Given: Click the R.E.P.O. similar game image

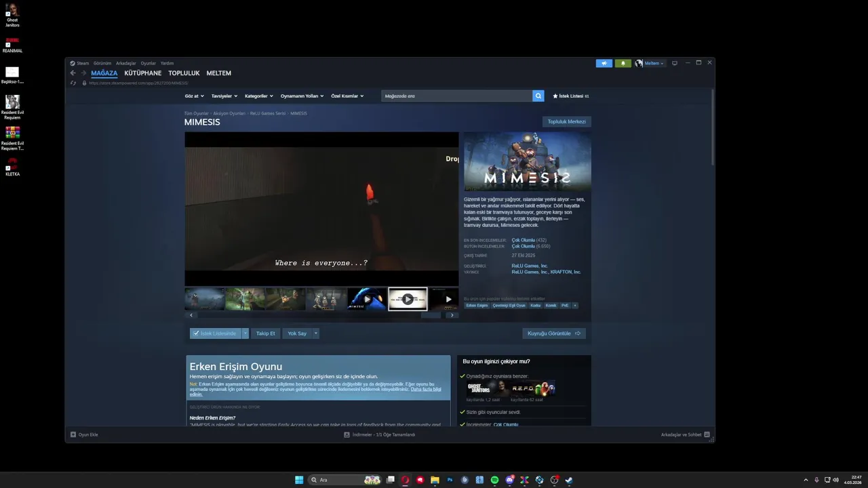Looking at the screenshot, I should (533, 388).
